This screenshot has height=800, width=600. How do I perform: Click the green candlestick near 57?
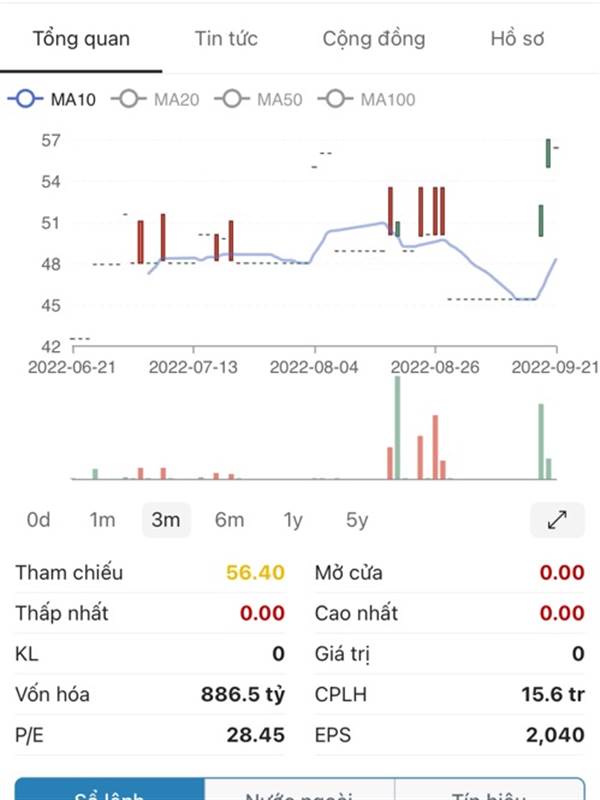point(548,153)
